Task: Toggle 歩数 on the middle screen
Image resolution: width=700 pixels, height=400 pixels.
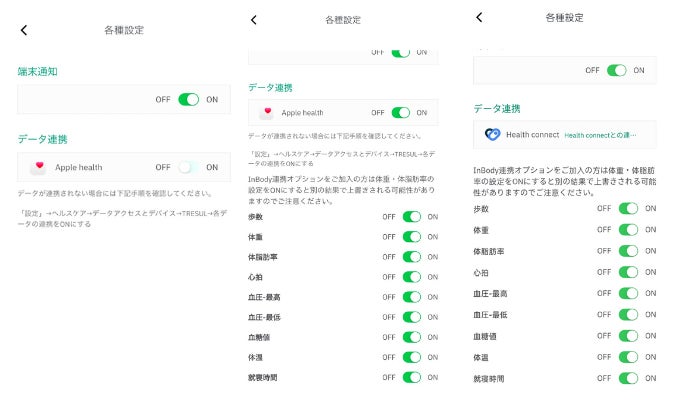Action: point(412,216)
